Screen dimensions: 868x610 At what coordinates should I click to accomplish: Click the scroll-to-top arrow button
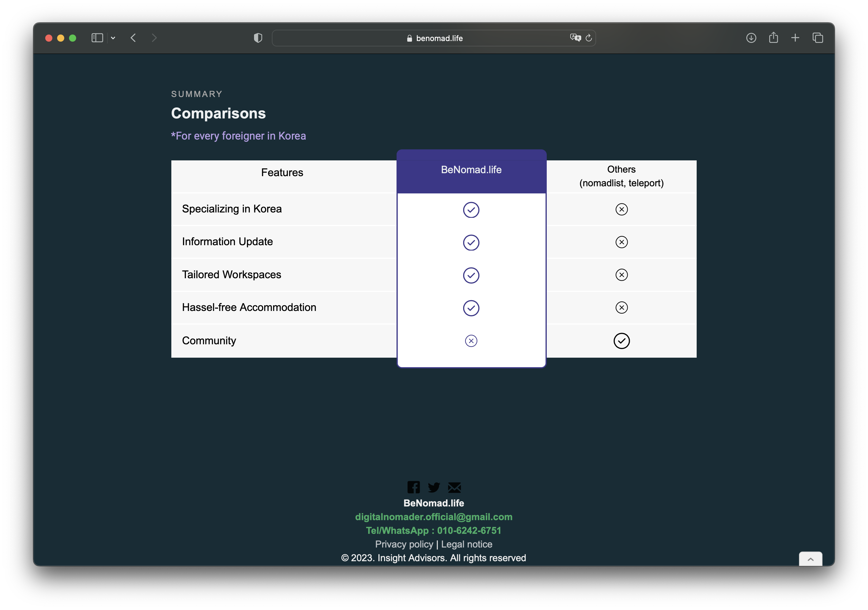click(x=811, y=559)
